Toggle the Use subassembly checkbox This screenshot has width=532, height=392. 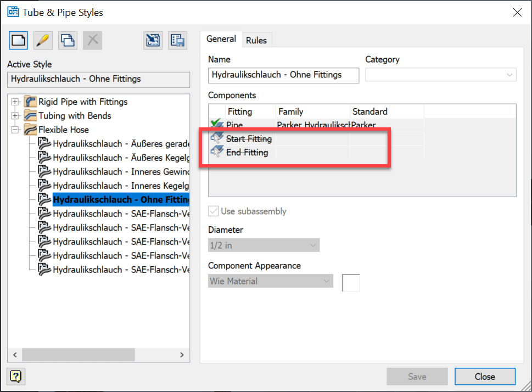click(214, 211)
